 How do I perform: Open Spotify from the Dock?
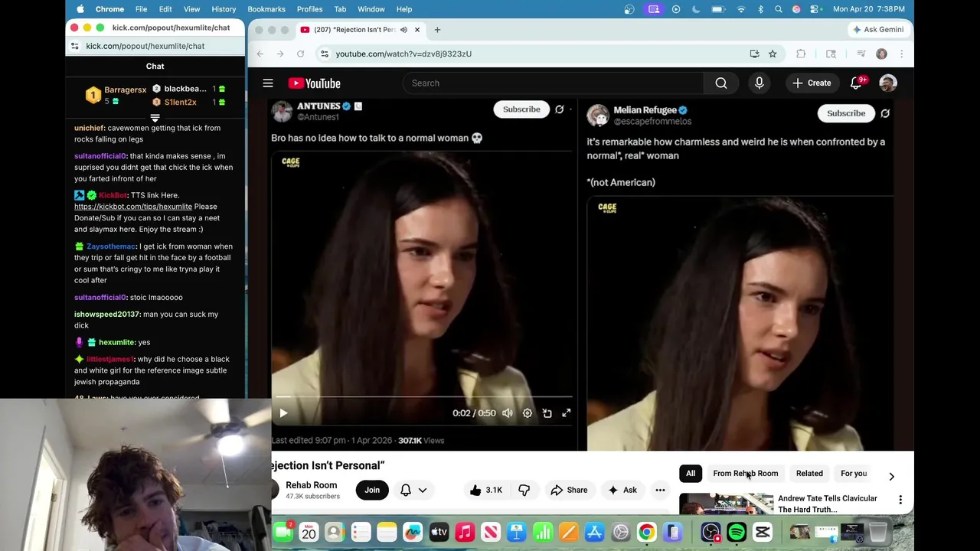click(x=737, y=532)
